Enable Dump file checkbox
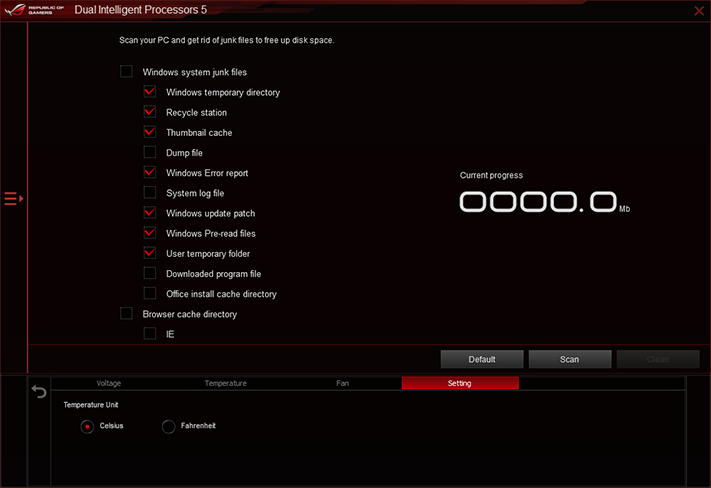This screenshot has height=488, width=711. click(150, 152)
